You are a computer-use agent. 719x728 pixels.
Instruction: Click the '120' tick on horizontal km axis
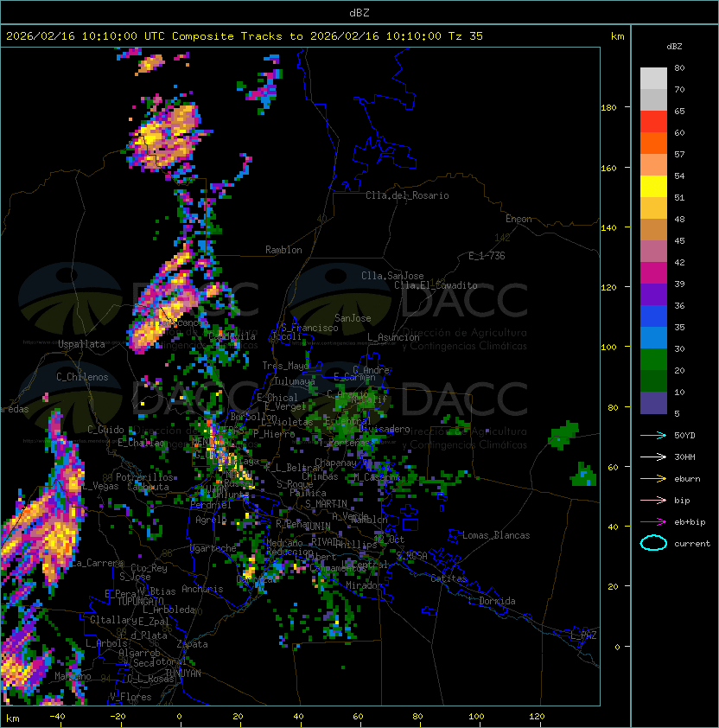click(x=537, y=717)
